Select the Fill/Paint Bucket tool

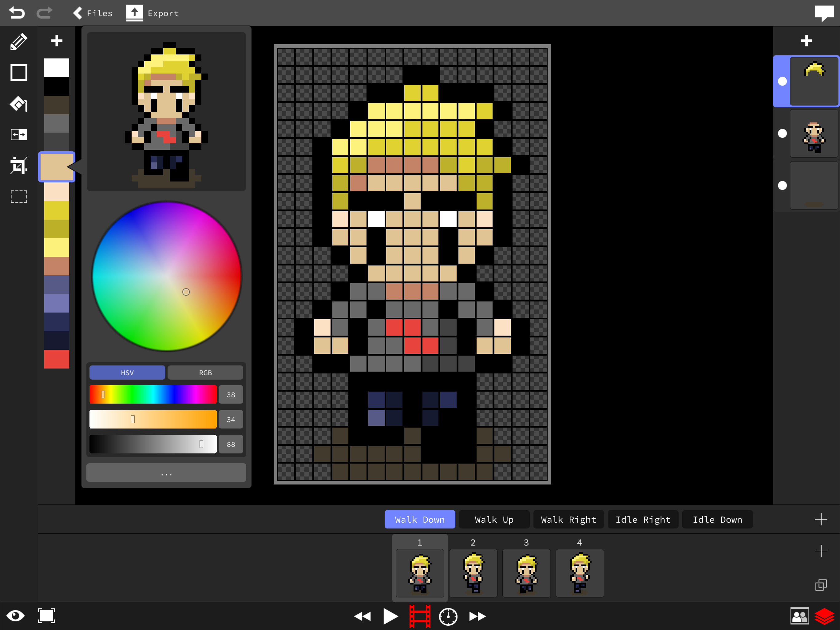[x=18, y=104]
